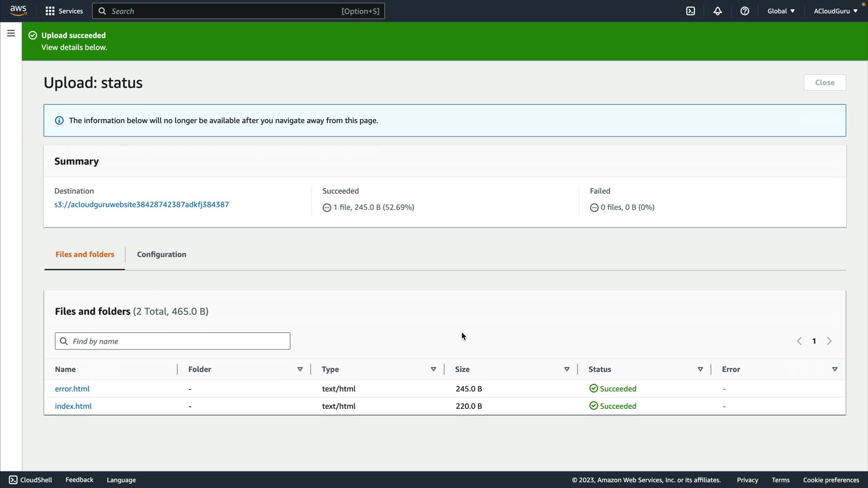Open the Global region dropdown

[781, 11]
